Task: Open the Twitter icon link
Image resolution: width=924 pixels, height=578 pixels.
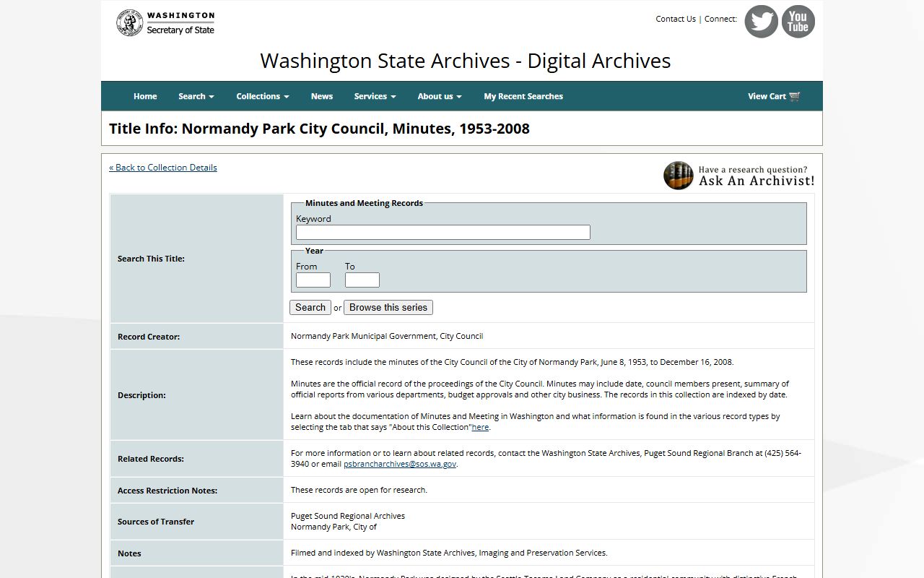Action: (x=761, y=22)
